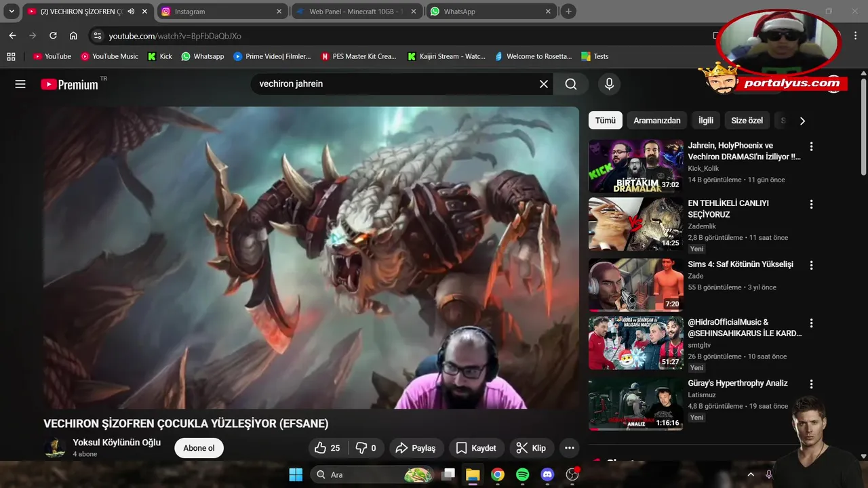Open File Explorer from taskbar
Viewport: 868px width, 488px height.
[473, 474]
